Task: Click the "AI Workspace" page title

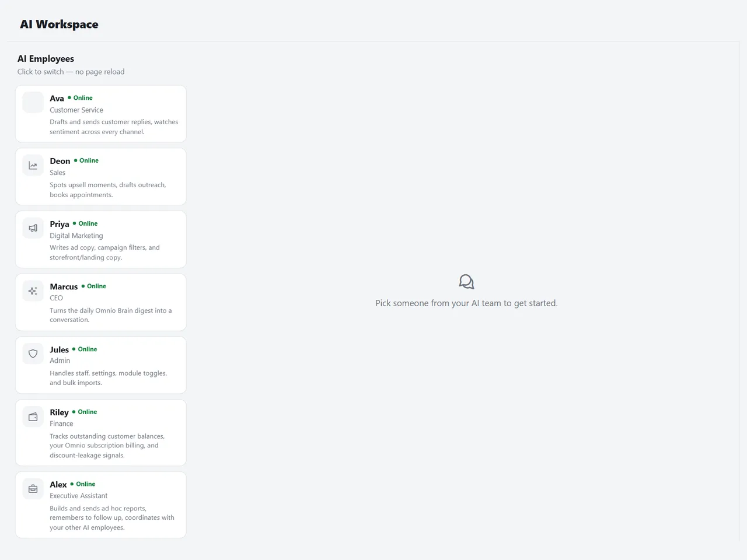Action: click(x=59, y=24)
